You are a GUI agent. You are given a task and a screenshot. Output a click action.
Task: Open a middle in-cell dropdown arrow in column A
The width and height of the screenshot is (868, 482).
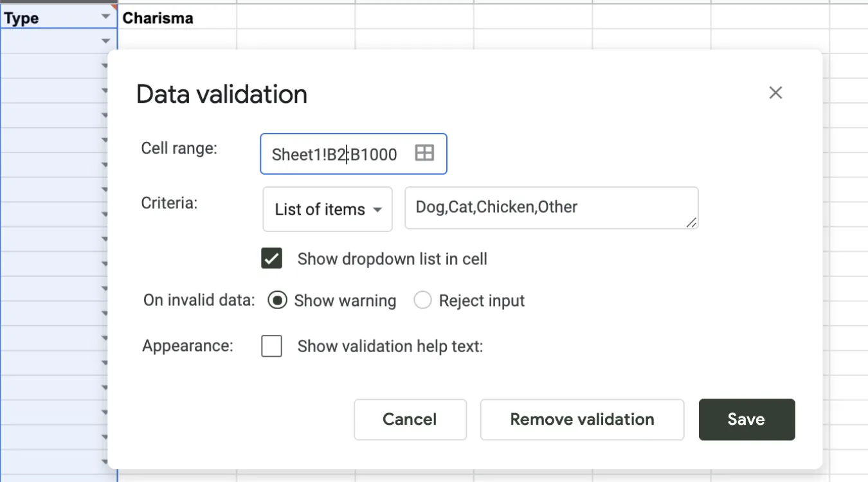(x=105, y=263)
